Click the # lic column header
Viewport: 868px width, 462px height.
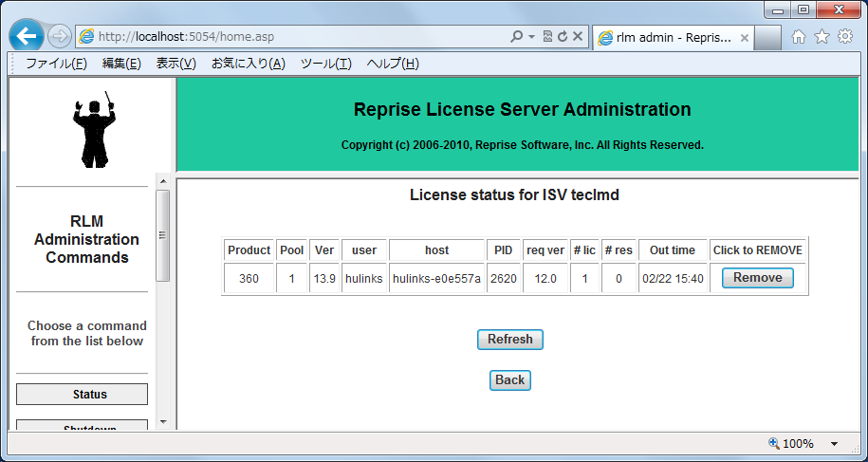pyautogui.click(x=585, y=250)
